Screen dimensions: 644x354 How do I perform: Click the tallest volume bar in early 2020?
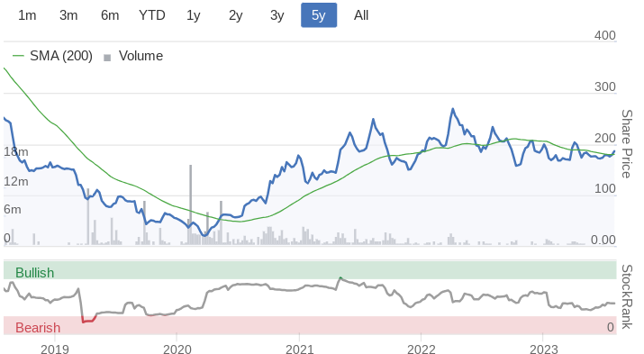click(191, 204)
